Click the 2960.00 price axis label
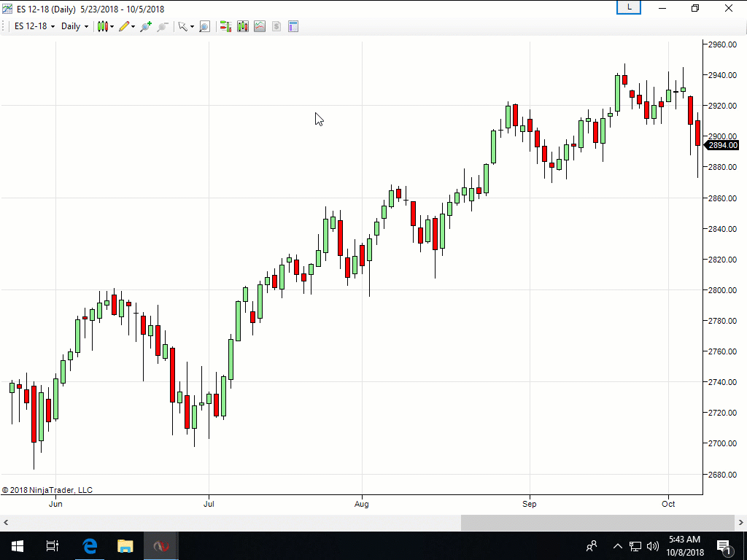This screenshot has width=747, height=560. tap(722, 44)
